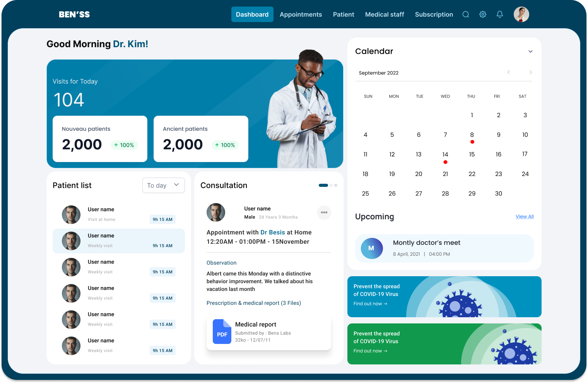Screen dimensions: 588x383
Task: Open the consultation three-dots options menu
Action: click(x=324, y=212)
